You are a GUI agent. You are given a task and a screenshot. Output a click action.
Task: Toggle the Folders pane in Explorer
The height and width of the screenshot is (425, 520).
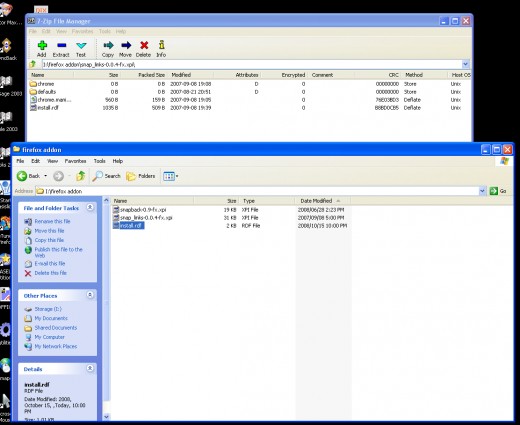pos(140,176)
